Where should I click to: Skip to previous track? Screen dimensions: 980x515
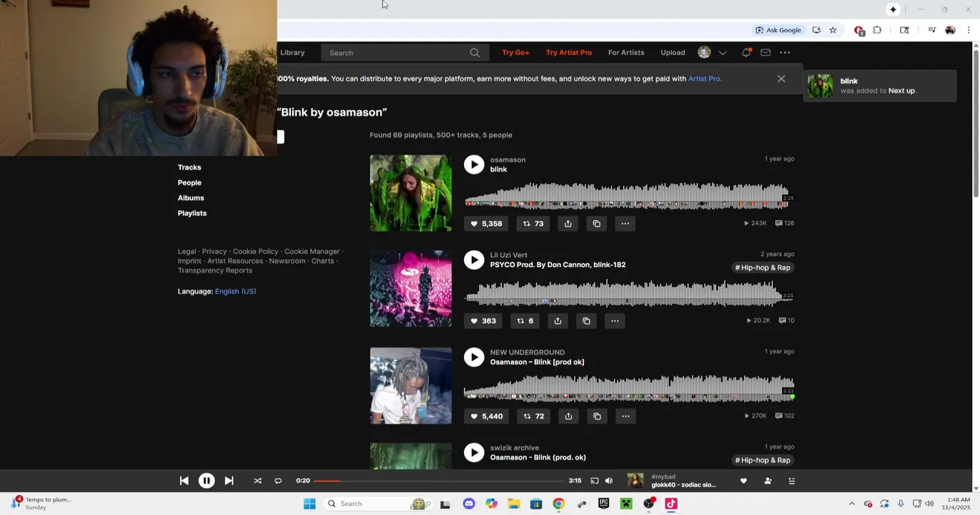pyautogui.click(x=184, y=481)
